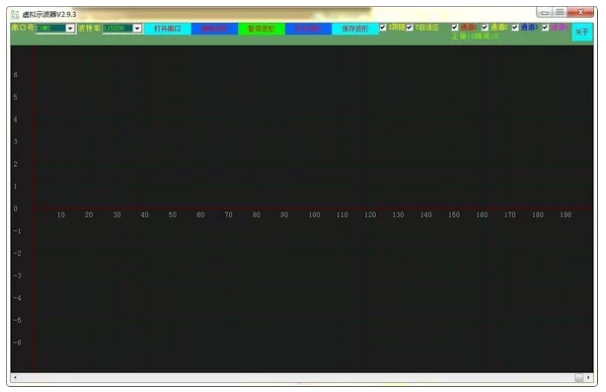Toggle the Y自适应 checkbox

coord(410,27)
